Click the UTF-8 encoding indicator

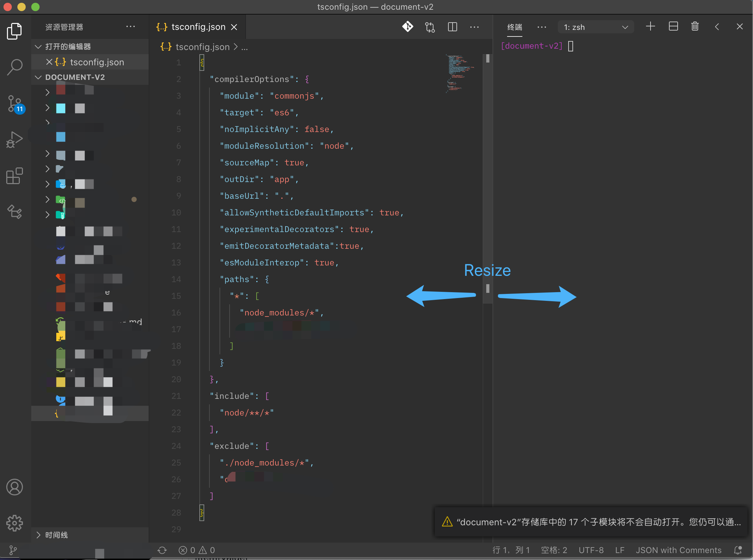591,550
